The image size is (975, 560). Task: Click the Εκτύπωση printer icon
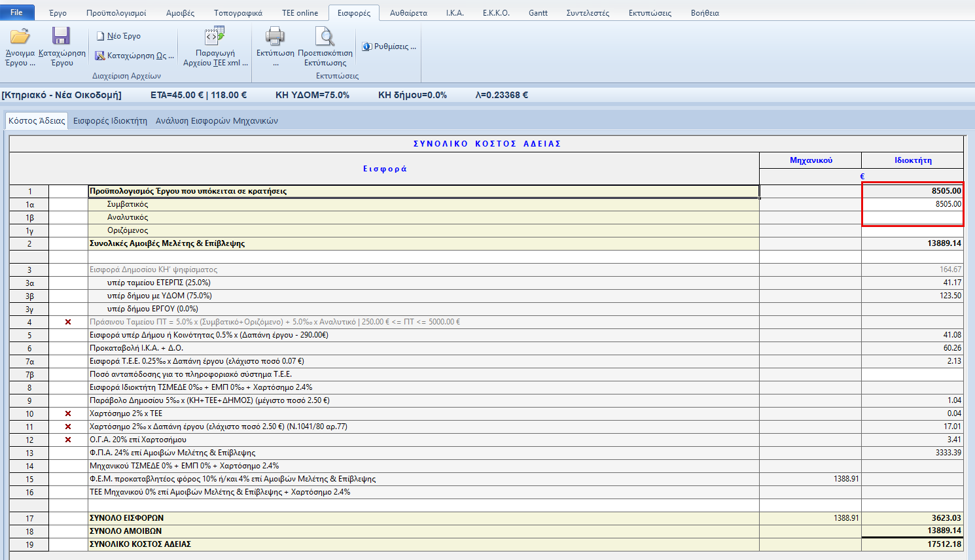[x=275, y=37]
